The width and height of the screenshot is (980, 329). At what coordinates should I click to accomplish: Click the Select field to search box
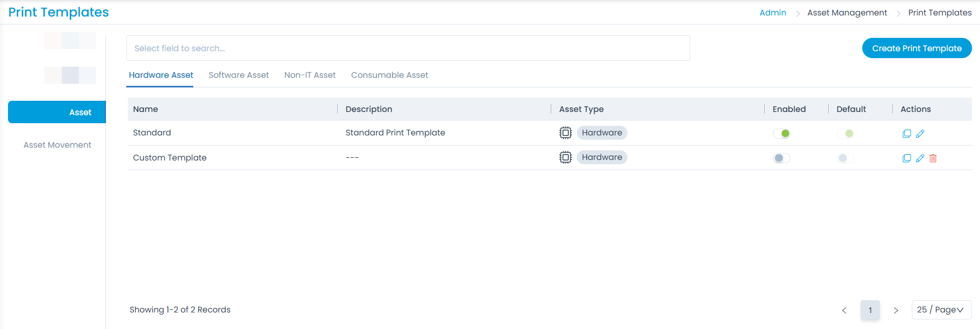(408, 48)
